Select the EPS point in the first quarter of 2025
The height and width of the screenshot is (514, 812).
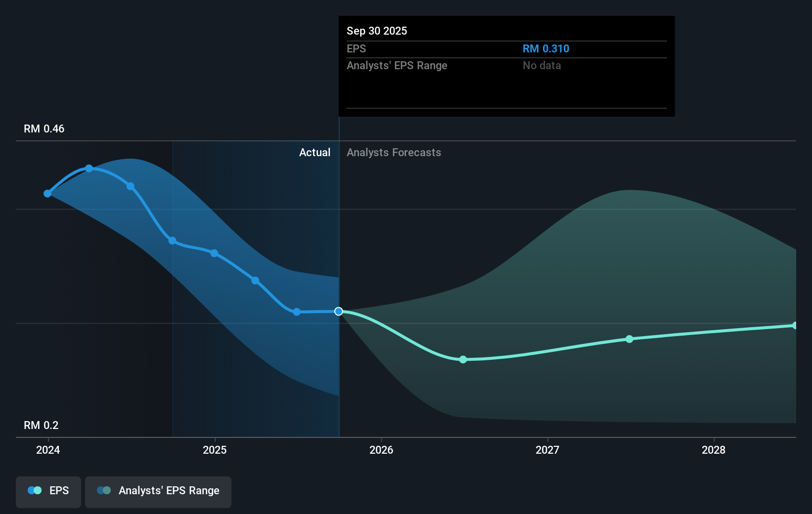coord(255,280)
